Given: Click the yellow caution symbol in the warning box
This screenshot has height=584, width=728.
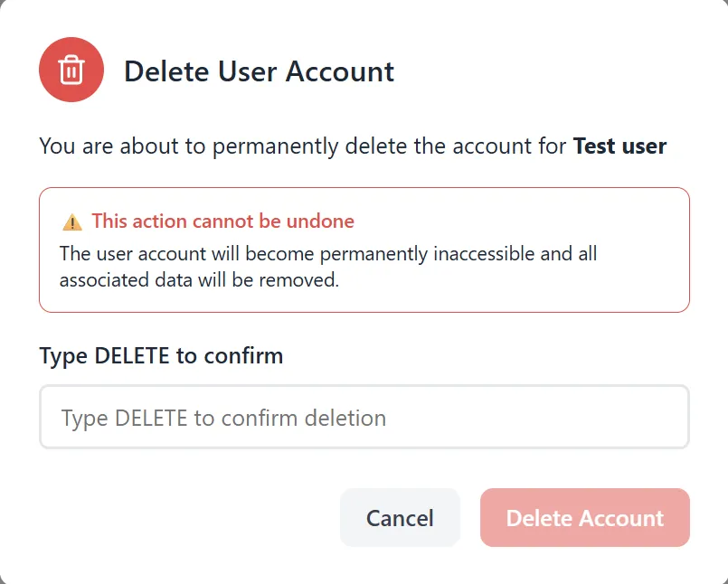Looking at the screenshot, I should point(72,220).
